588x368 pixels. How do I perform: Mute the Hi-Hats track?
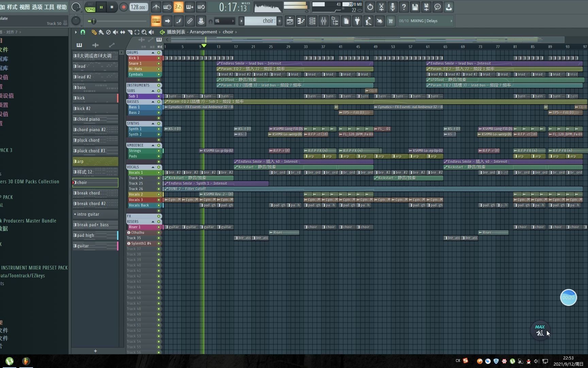pos(159,69)
